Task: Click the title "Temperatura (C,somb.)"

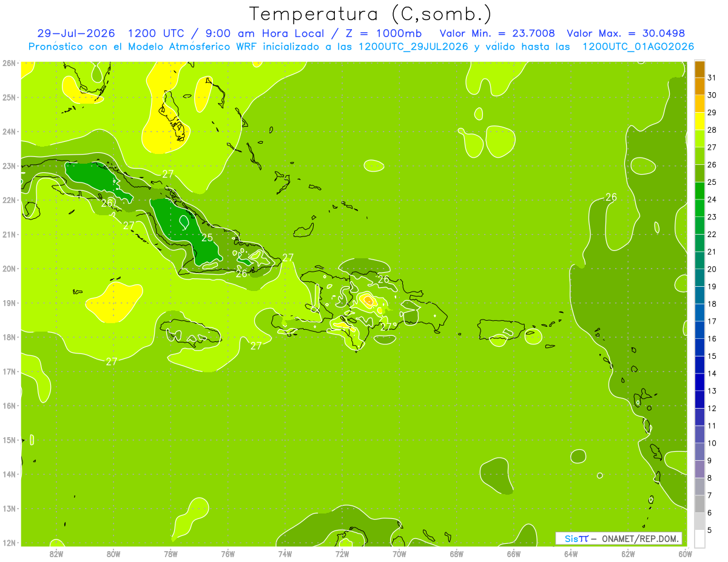Action: (370, 13)
